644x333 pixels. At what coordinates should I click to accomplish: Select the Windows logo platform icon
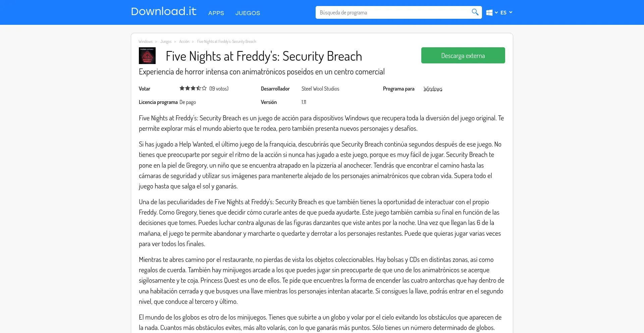click(490, 12)
